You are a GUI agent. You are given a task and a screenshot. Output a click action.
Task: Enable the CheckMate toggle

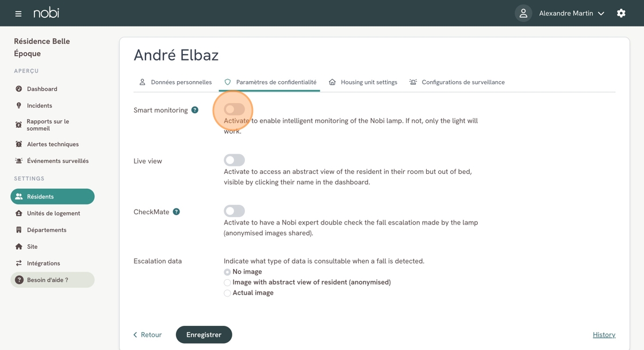pyautogui.click(x=234, y=211)
